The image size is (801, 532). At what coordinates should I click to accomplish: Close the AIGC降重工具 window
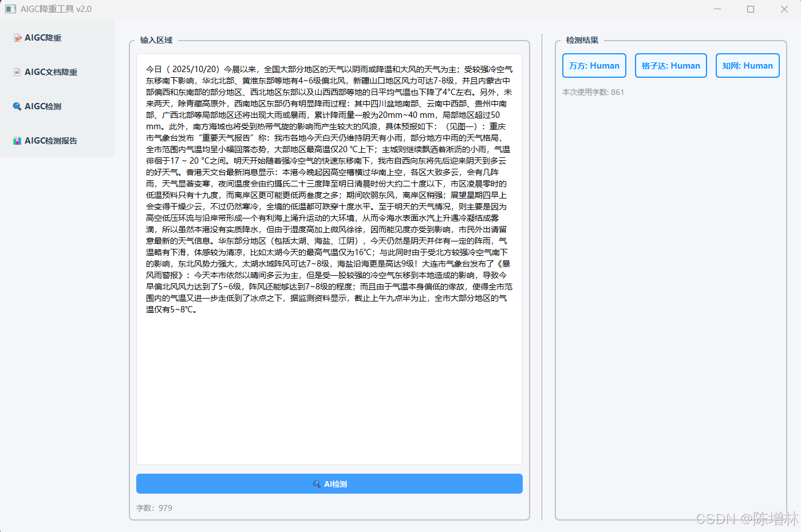click(784, 9)
